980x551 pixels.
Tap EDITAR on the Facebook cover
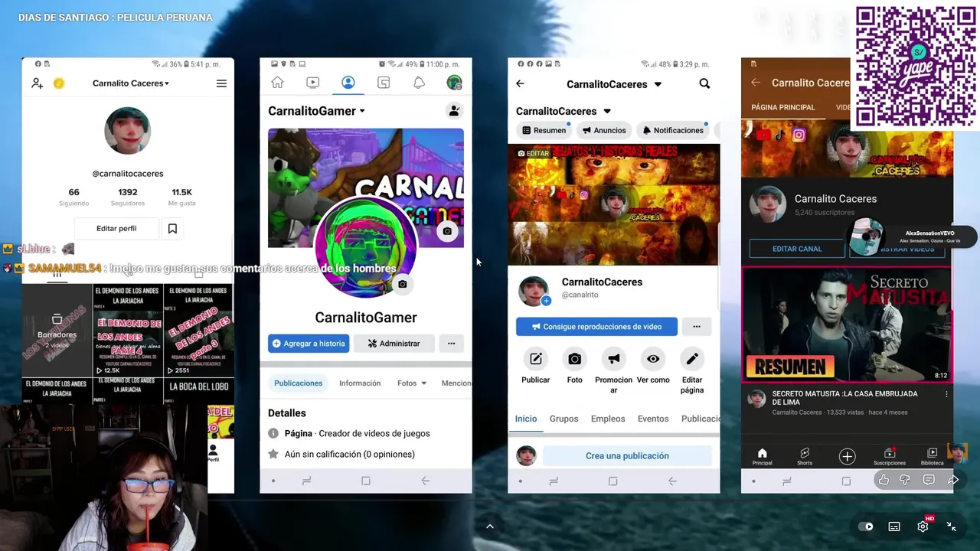click(533, 154)
